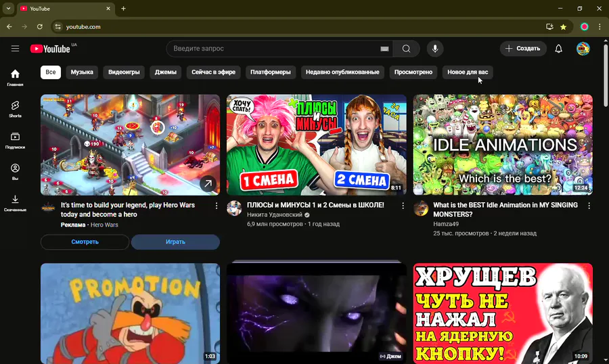Open the ПЛЮСЫ и МИНУСЫ video title

point(315,205)
